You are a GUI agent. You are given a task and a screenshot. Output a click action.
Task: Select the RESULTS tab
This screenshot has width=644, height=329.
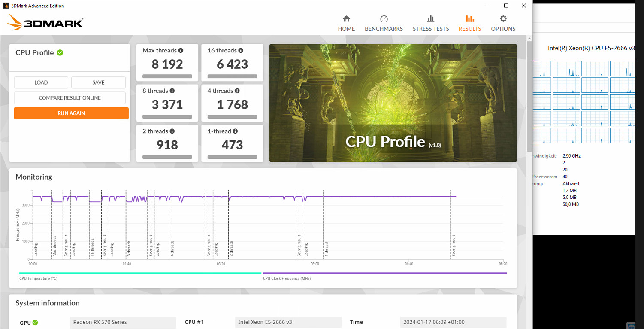coord(470,24)
